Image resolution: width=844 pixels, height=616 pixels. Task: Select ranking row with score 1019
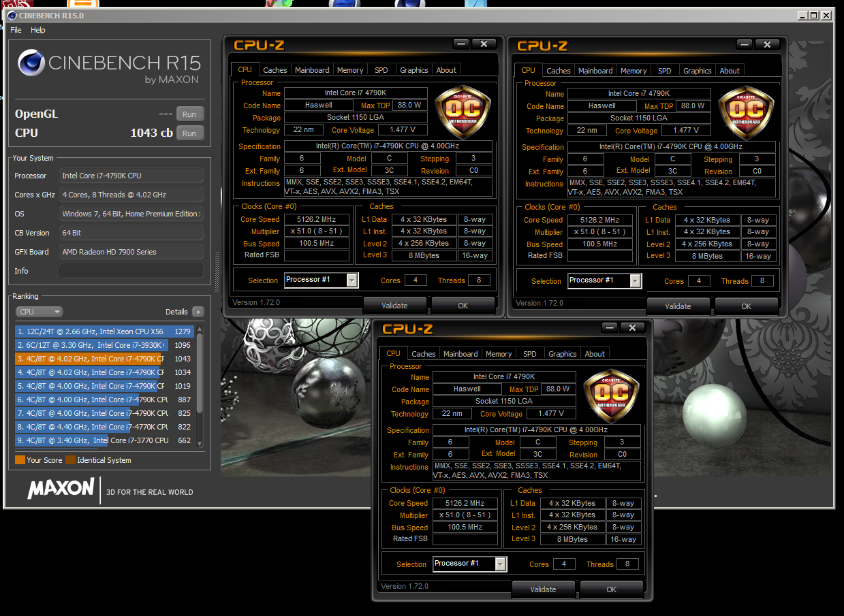(x=105, y=386)
